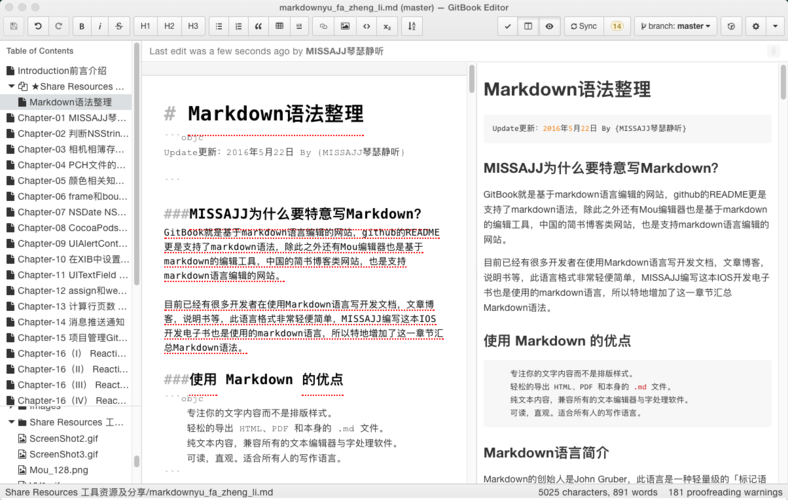The width and height of the screenshot is (788, 500).
Task: Open Chapter-06 frame和bounds entry
Action: [66, 196]
